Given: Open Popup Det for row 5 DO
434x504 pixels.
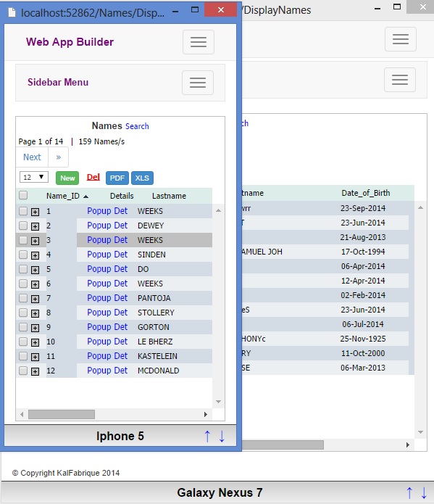Looking at the screenshot, I should click(107, 269).
